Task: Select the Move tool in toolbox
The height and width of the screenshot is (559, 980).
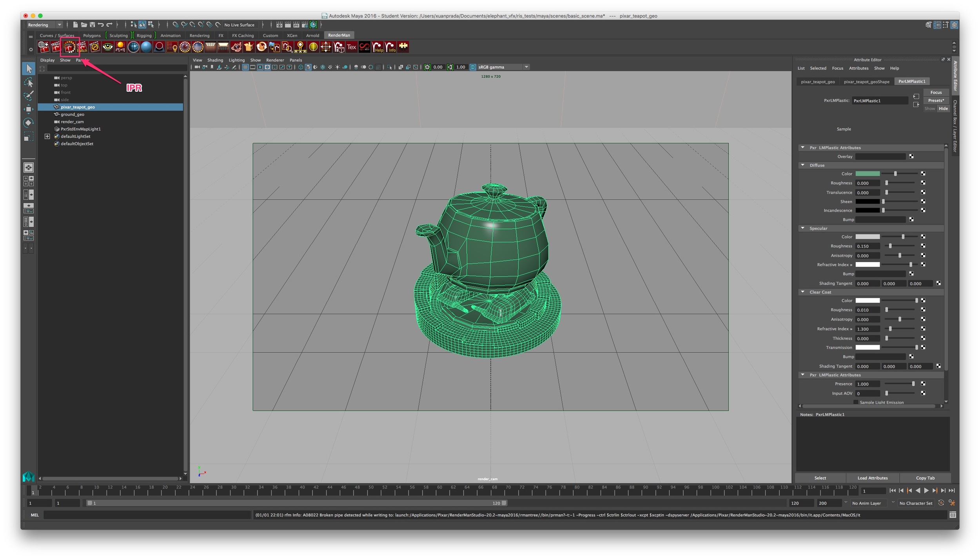Action: coord(29,109)
